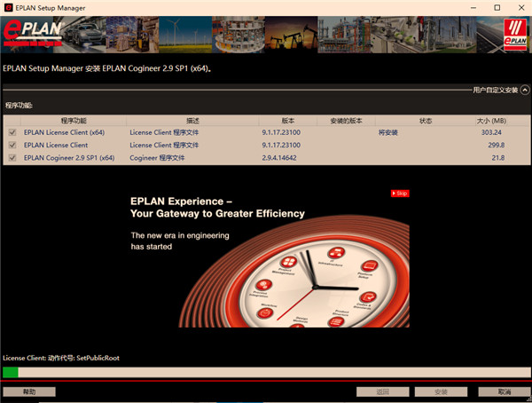Viewport: 532px width, 403px height.
Task: Click the size value 299.8
Action: [496, 145]
